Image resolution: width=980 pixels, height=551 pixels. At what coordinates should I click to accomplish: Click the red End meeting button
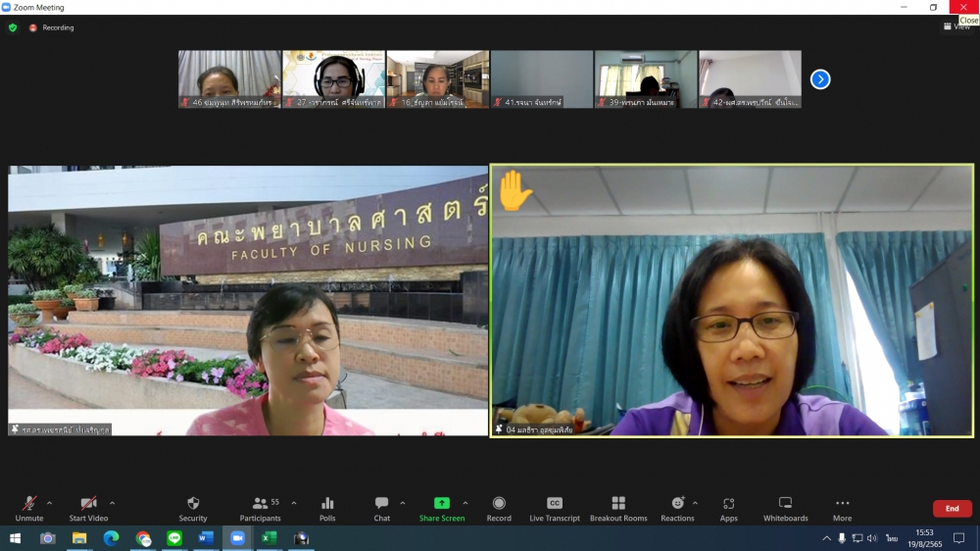pos(952,509)
